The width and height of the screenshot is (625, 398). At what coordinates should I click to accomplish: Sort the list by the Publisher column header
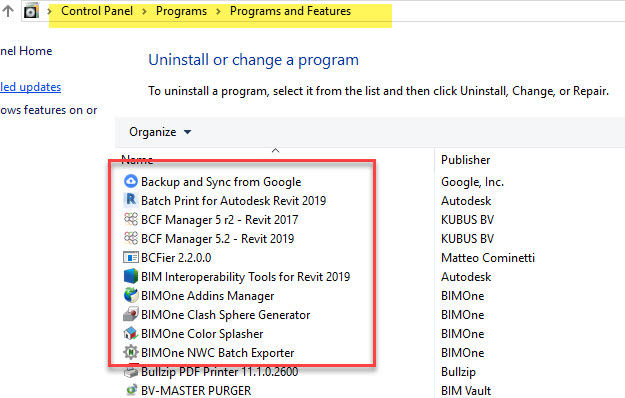466,160
